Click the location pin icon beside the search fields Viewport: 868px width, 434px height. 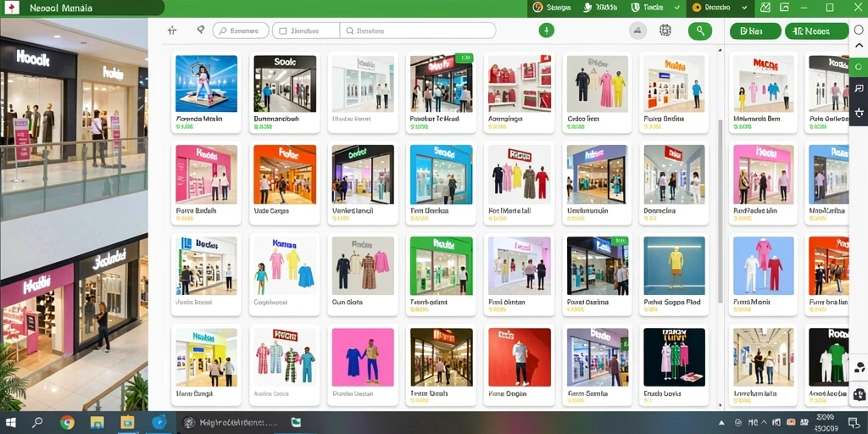(200, 31)
